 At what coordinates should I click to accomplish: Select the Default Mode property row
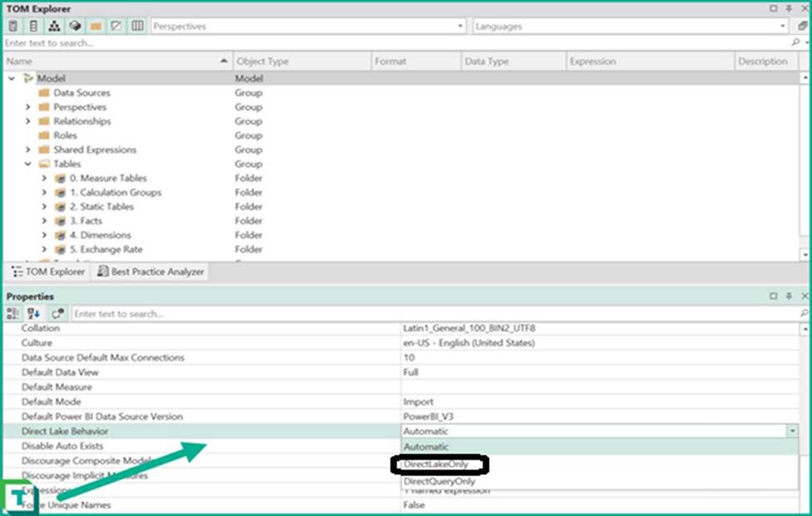coord(401,402)
